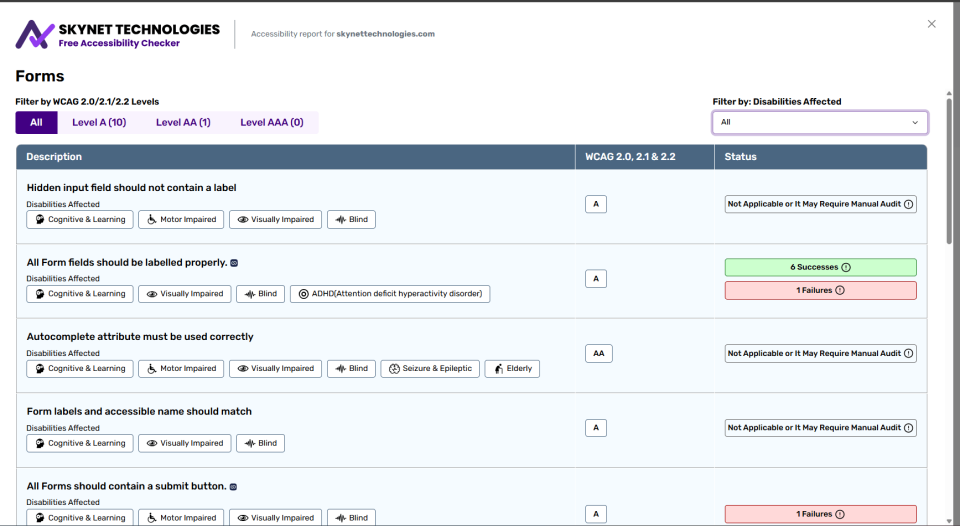
Task: Click the scrollbar up arrow
Action: point(949,94)
